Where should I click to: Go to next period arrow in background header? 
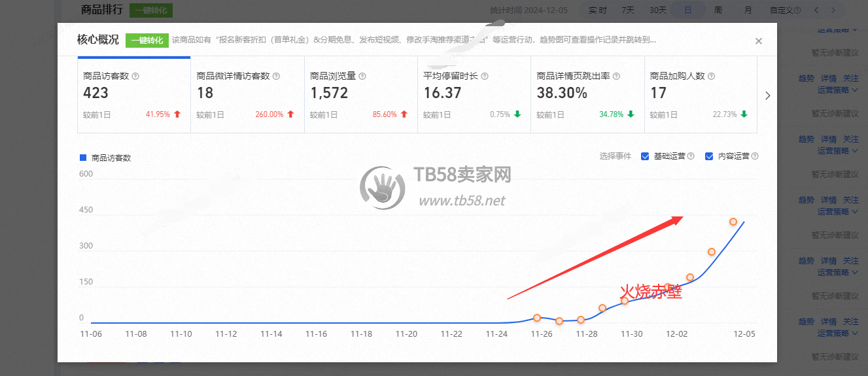[833, 10]
